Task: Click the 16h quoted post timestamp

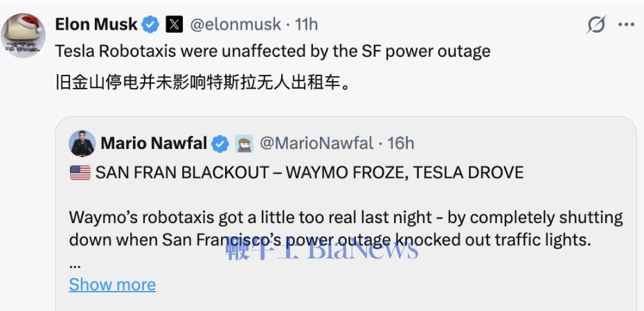Action: point(401,143)
